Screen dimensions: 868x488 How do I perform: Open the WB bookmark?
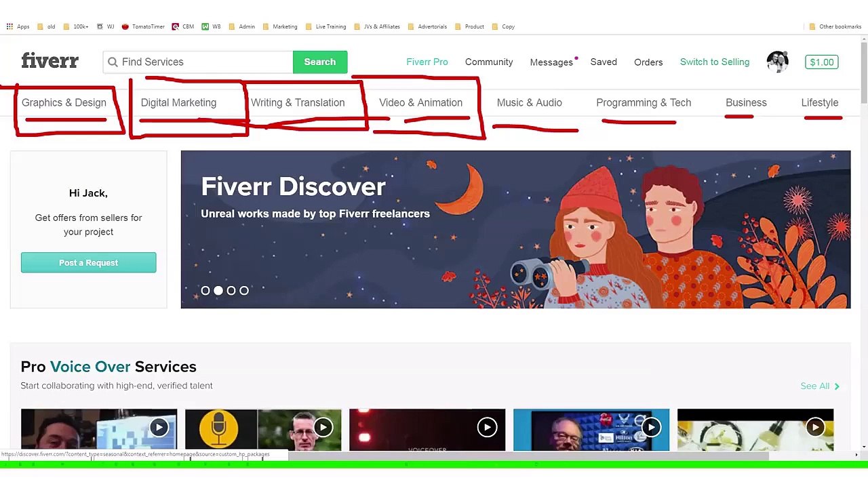click(212, 26)
